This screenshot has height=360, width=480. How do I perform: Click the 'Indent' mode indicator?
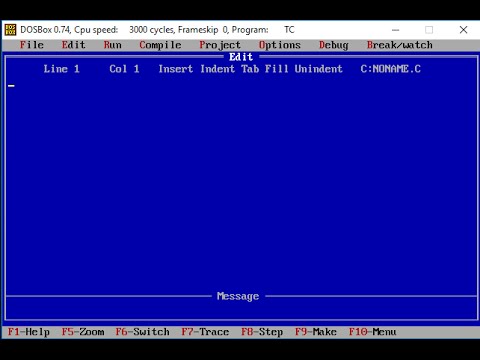click(217, 69)
